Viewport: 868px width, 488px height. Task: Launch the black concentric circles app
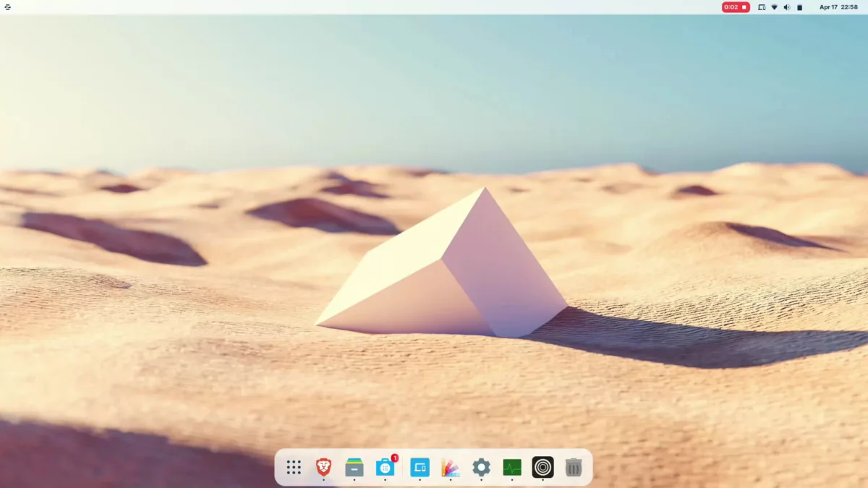point(542,467)
